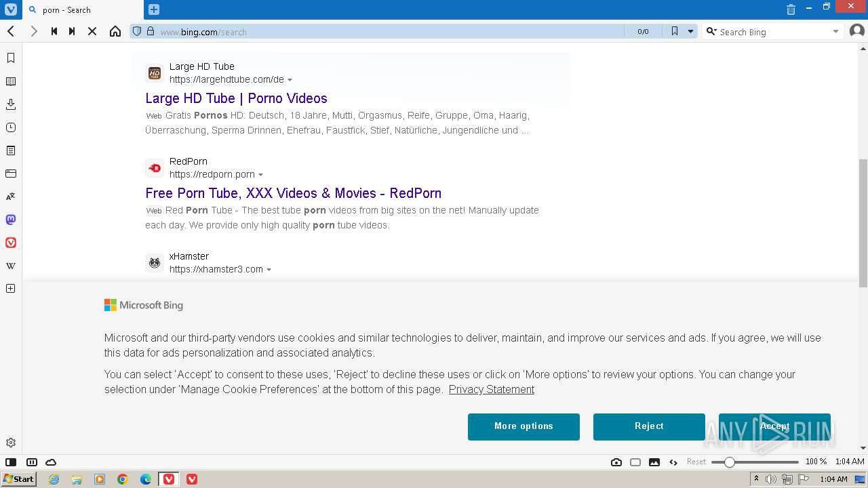Open Microsoft Edge from taskbar

click(x=146, y=479)
